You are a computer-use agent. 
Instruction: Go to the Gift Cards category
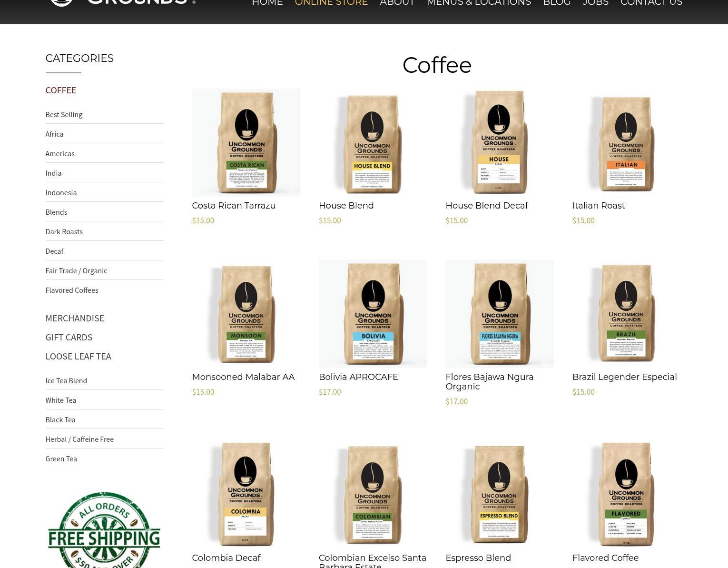pos(69,337)
